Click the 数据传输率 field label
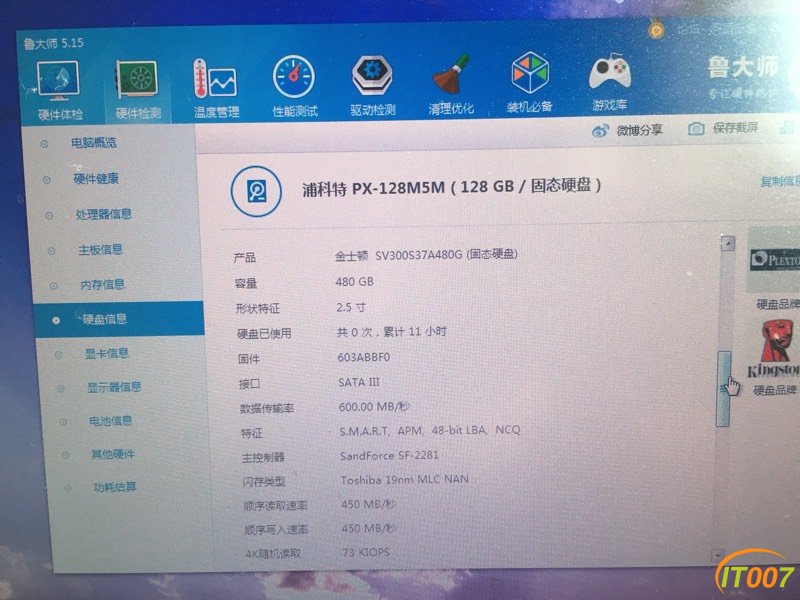Screen dimensions: 800x600 coord(267,409)
